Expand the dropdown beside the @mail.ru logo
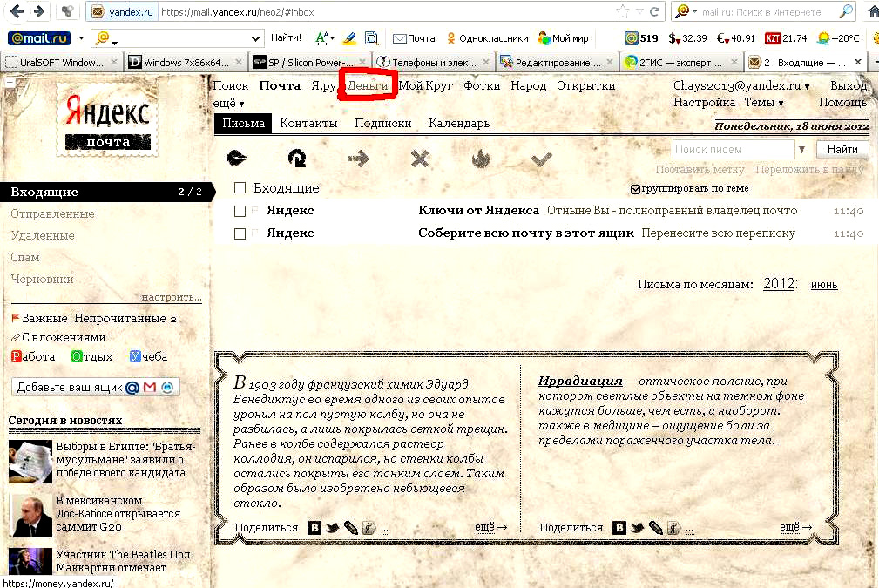The image size is (879, 588). (x=81, y=38)
